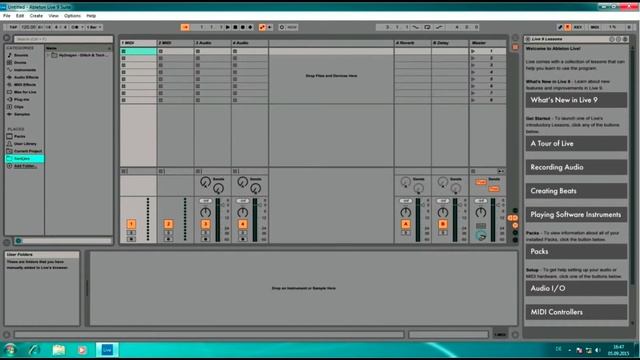Open Current Project under Places
The image size is (640, 360).
coord(28,151)
